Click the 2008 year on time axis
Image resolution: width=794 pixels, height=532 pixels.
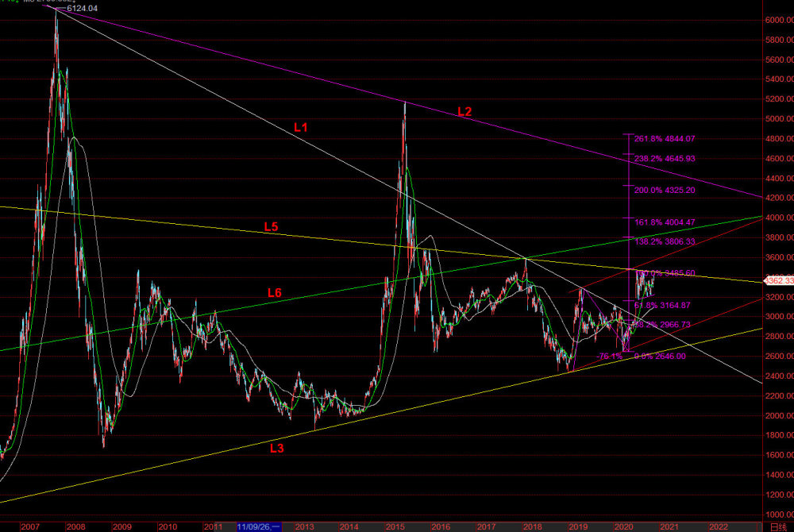tap(75, 527)
